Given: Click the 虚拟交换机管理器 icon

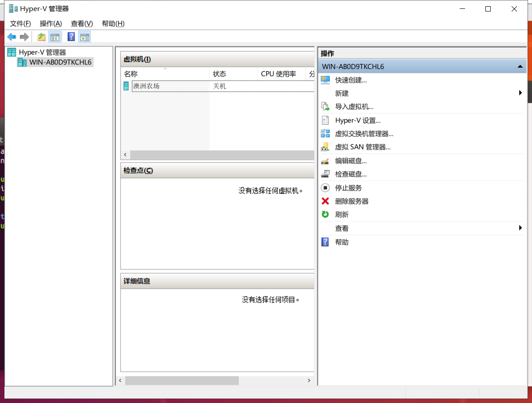Looking at the screenshot, I should coord(325,134).
